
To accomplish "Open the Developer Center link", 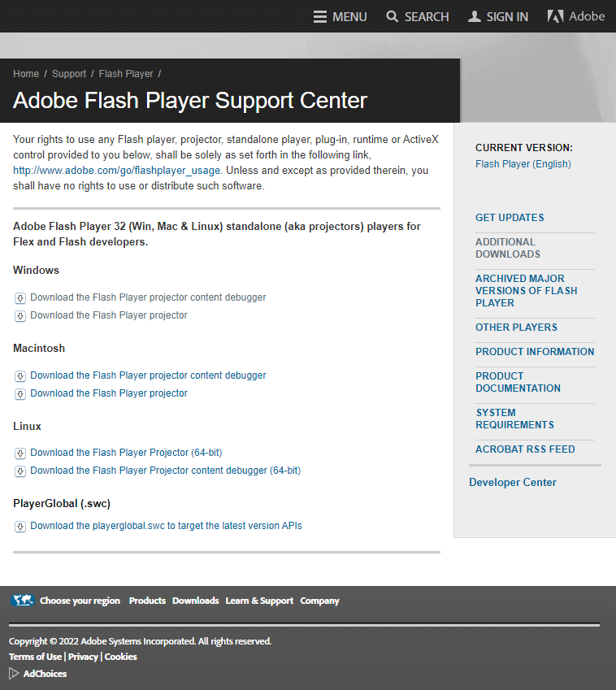I will [x=513, y=482].
